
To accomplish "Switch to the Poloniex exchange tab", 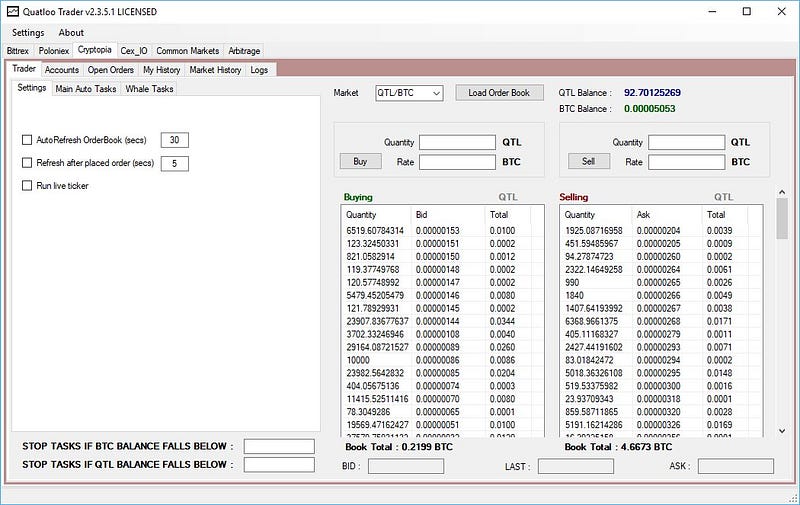I will (54, 51).
